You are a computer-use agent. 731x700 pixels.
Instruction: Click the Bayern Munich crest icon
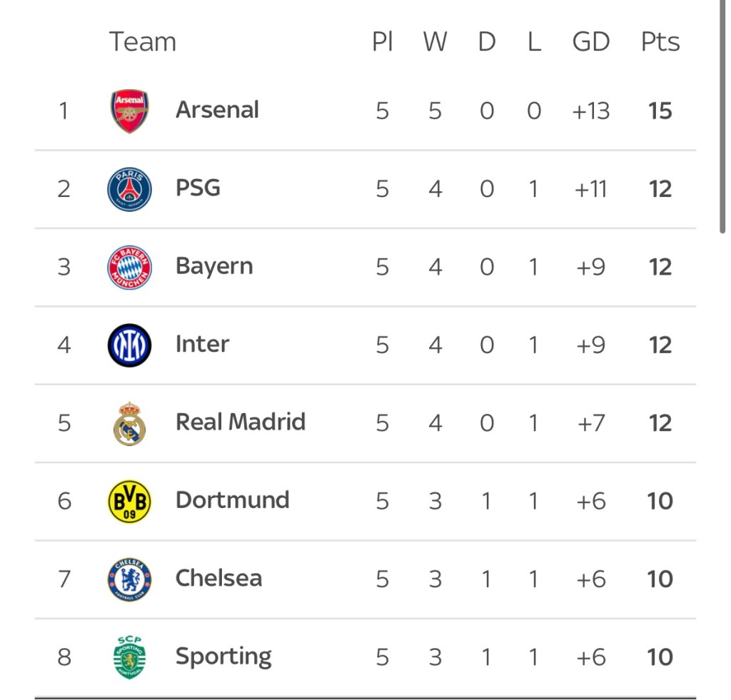coord(129,267)
